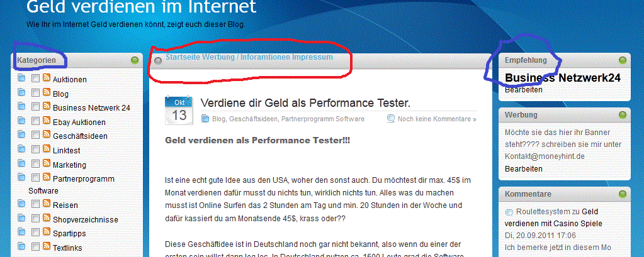The height and width of the screenshot is (257, 644).
Task: Tick the Spartipps checkbox
Action: pos(36,232)
